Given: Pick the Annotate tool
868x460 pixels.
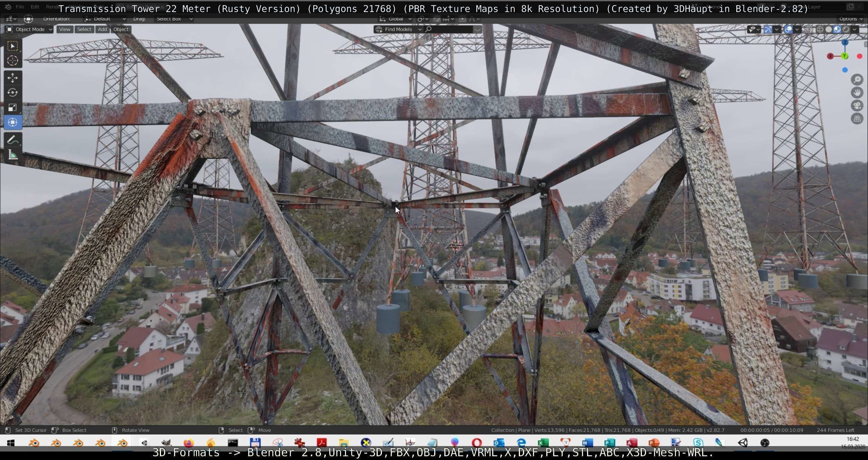Looking at the screenshot, I should 12,140.
